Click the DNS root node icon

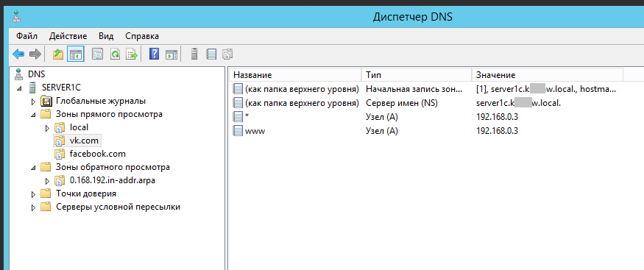point(18,74)
